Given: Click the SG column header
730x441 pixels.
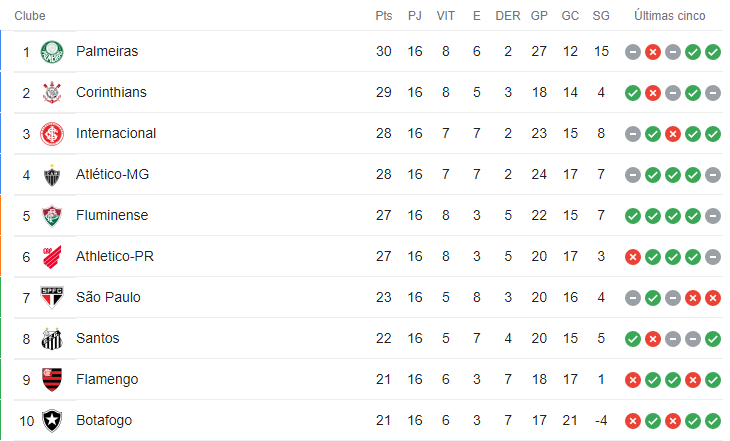Looking at the screenshot, I should (x=601, y=16).
